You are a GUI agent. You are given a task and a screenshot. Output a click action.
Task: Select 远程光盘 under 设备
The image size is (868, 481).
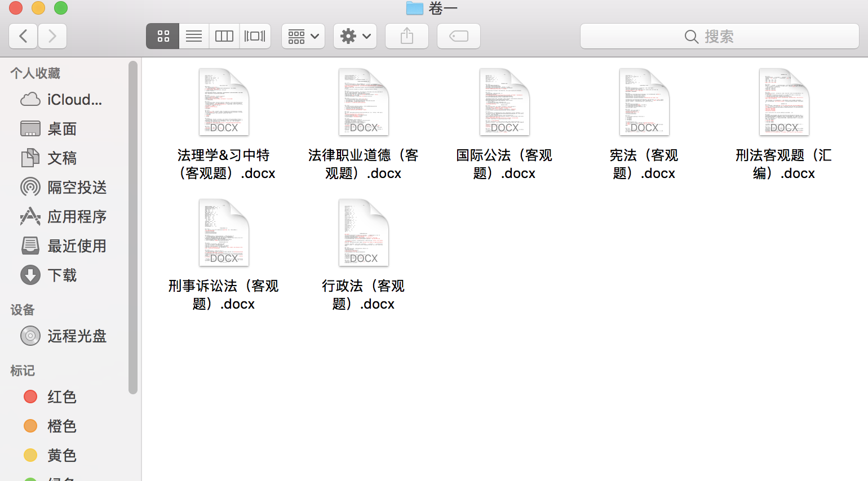click(x=64, y=336)
